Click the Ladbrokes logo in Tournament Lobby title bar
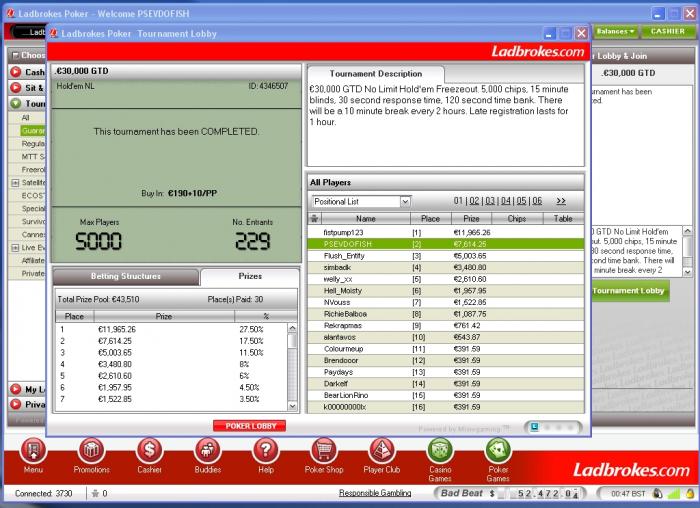This screenshot has width=700, height=508. [54, 33]
